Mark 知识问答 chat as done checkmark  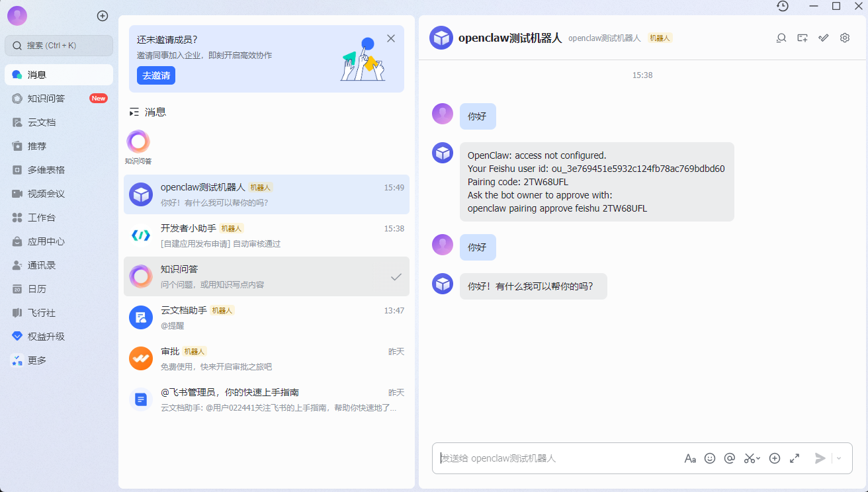[x=396, y=277]
